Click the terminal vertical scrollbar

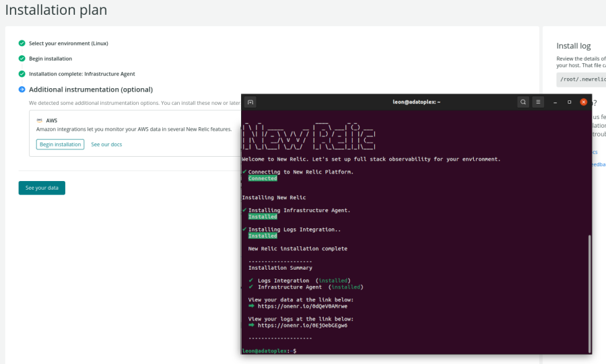(591, 289)
